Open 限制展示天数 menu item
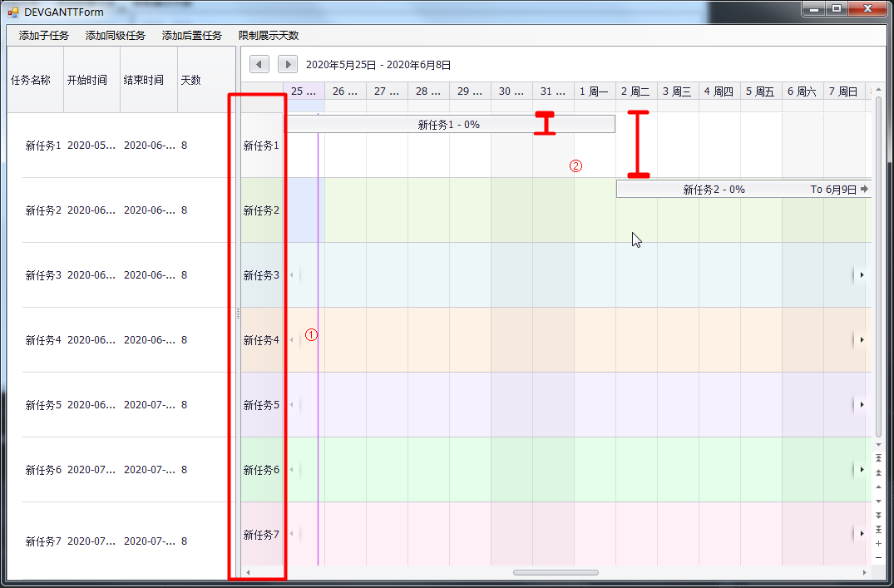 click(269, 36)
